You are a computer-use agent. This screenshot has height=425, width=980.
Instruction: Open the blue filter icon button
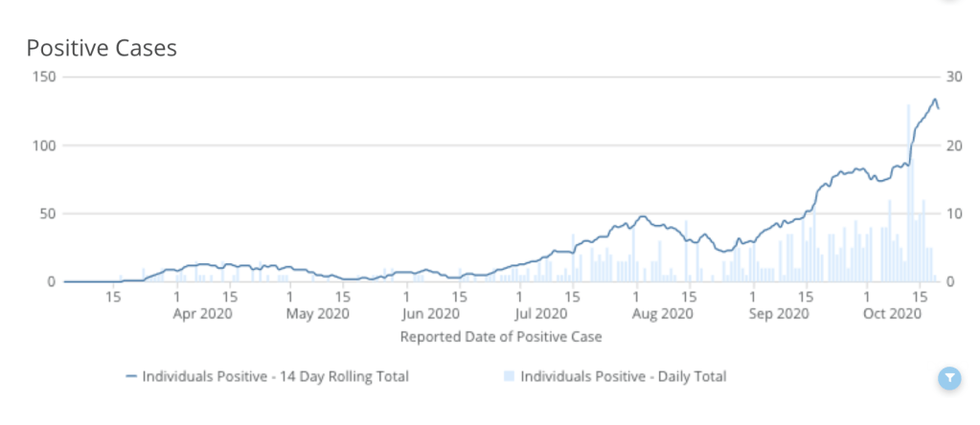coord(948,379)
